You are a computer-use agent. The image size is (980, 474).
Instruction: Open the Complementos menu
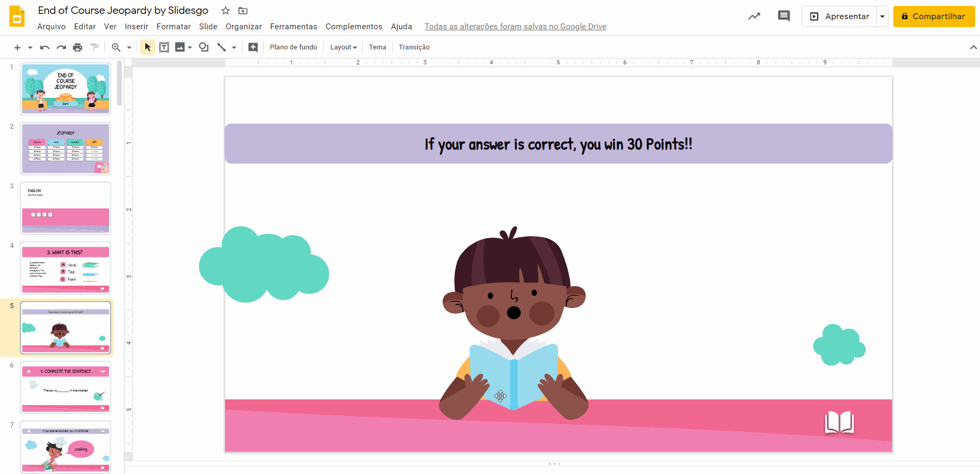click(354, 27)
